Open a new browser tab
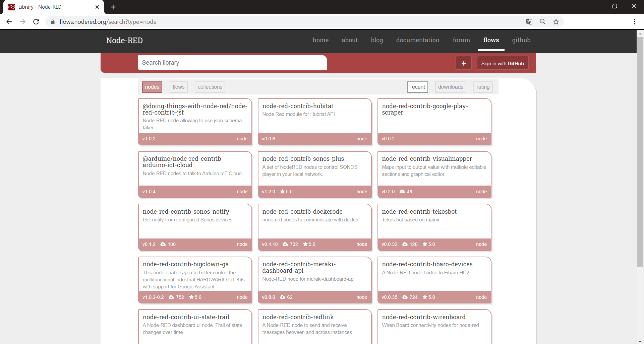Screen dimensions: 644x344 [113, 7]
